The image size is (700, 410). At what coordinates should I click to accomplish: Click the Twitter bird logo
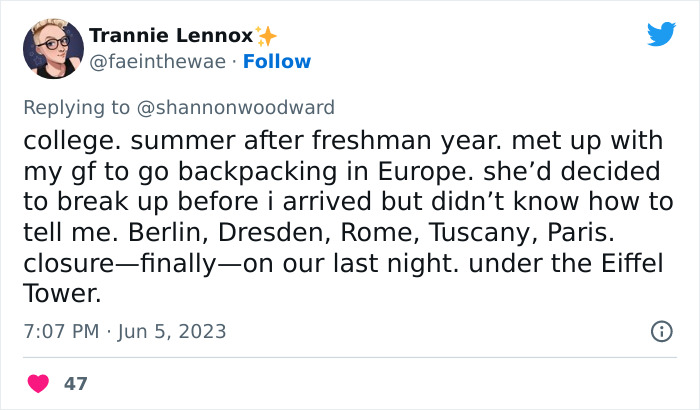[661, 35]
